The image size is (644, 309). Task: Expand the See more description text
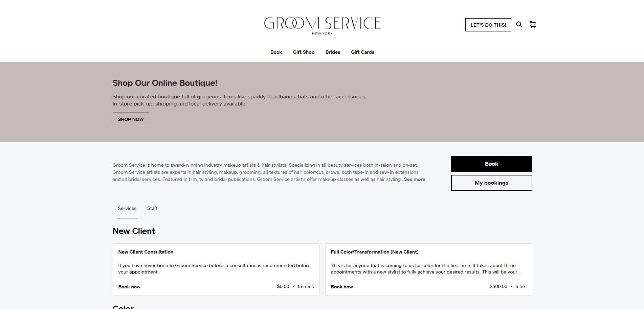(x=414, y=179)
